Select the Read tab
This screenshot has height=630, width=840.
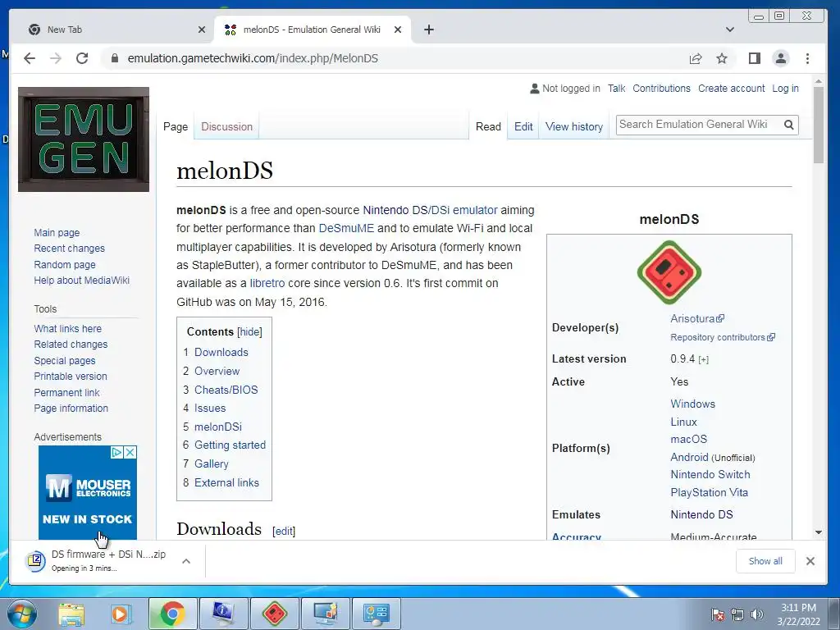488,126
